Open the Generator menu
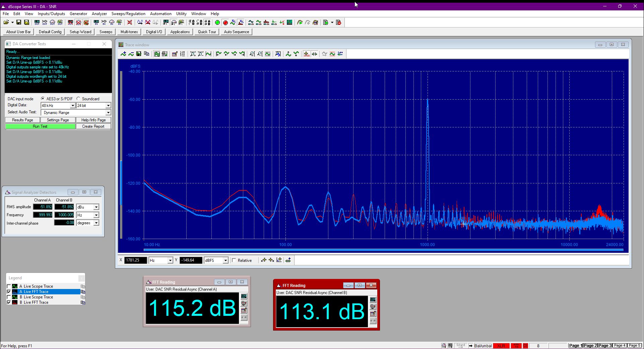 tap(78, 14)
